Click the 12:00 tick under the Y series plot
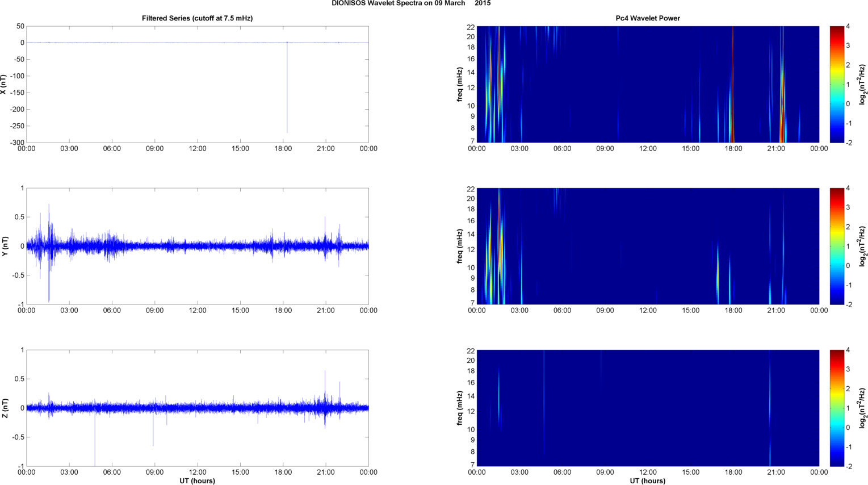 198,311
